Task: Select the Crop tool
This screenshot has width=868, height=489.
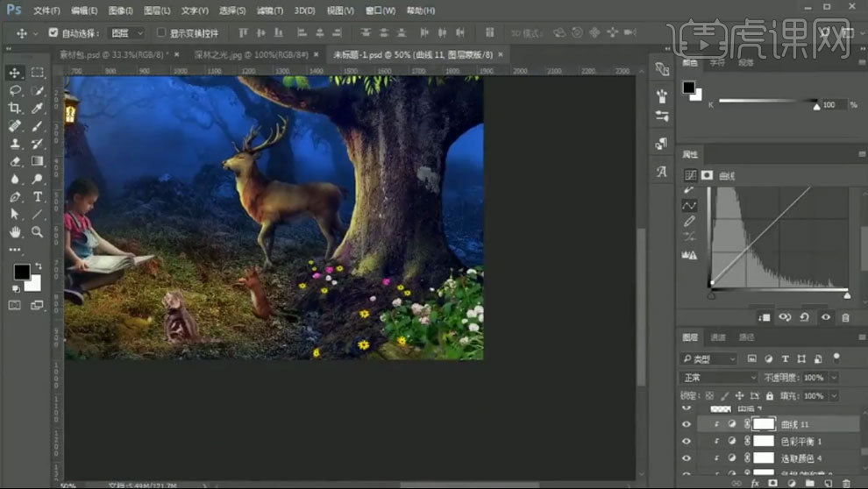Action: pos(15,108)
